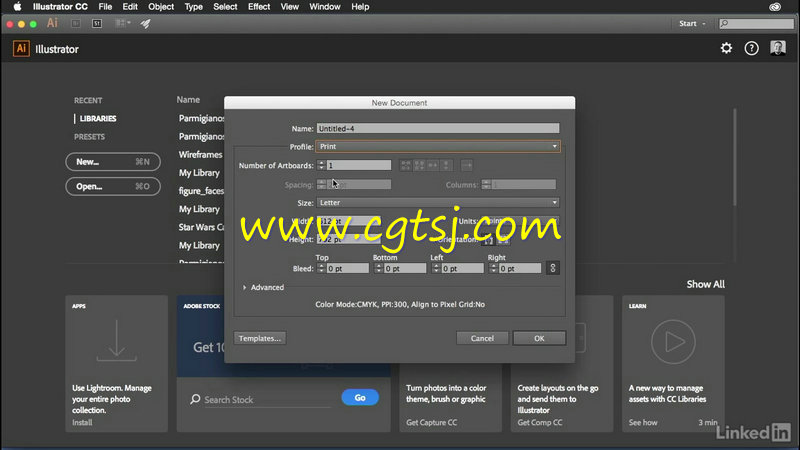Viewport: 800px width, 450px height.
Task: Select arrange by column artboard layout icon
Action: [446, 165]
